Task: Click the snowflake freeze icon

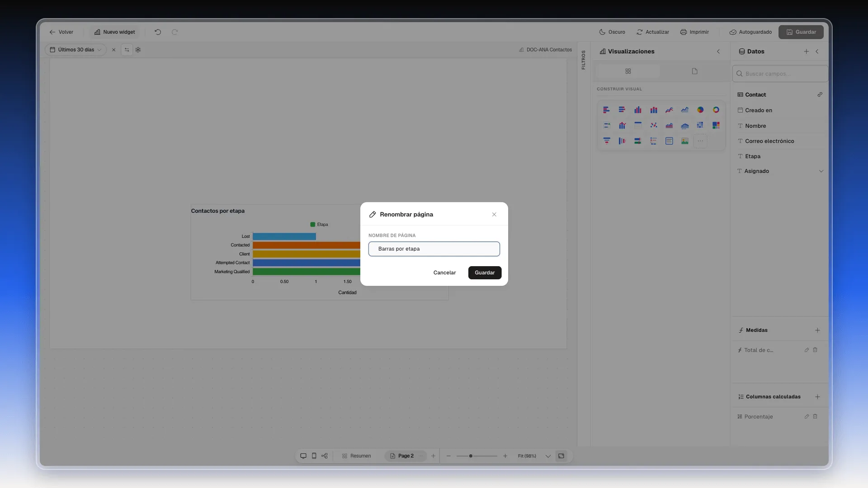Action: pos(138,50)
